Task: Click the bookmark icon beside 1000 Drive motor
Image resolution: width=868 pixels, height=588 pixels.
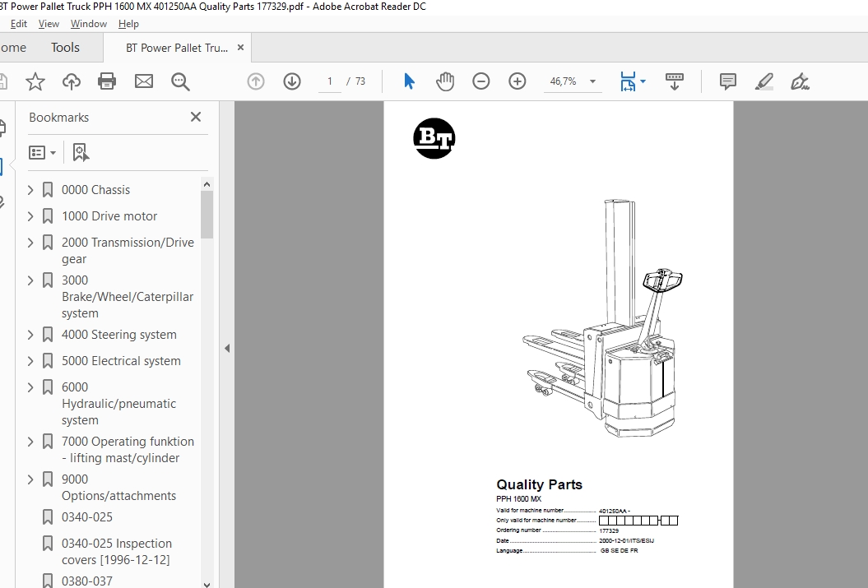Action: [x=48, y=216]
